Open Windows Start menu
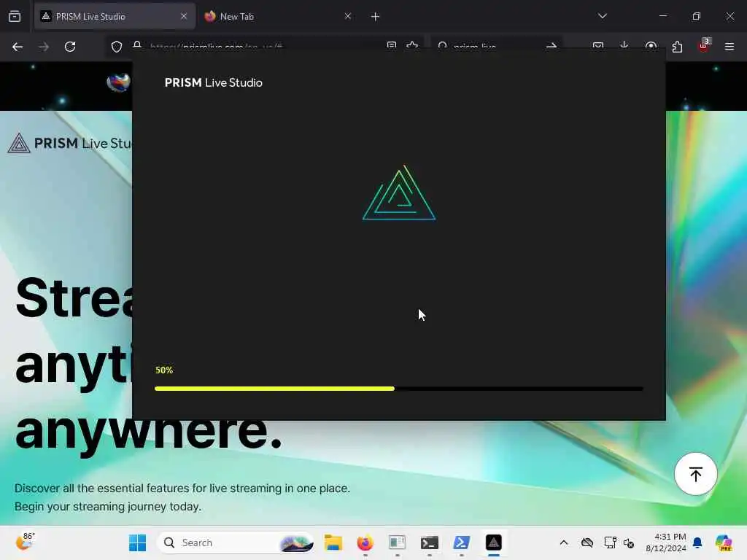747x560 pixels. pos(138,542)
